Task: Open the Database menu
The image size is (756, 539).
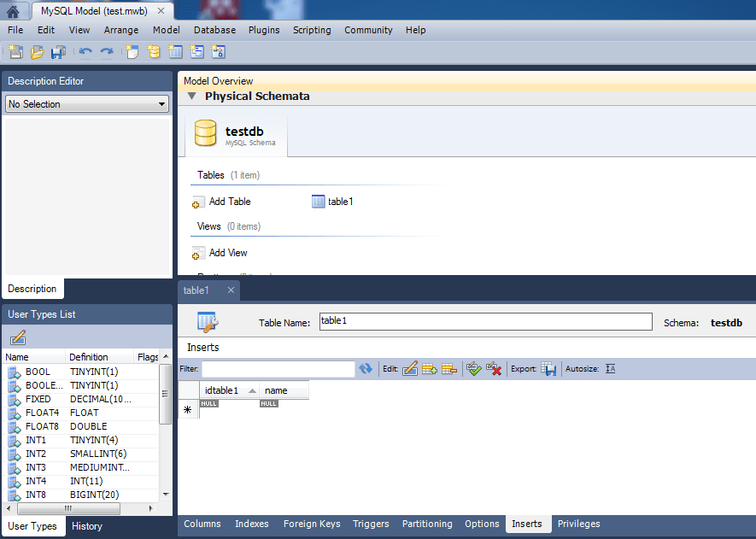Action: (x=215, y=30)
